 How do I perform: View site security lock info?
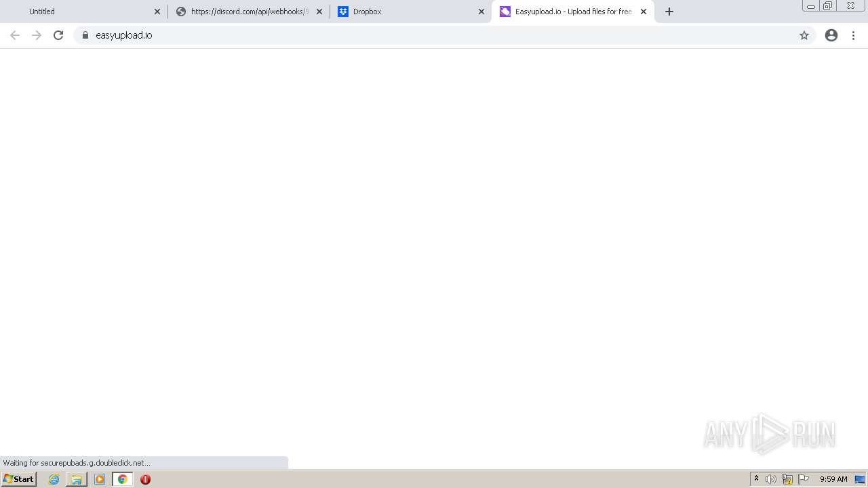pos(85,35)
